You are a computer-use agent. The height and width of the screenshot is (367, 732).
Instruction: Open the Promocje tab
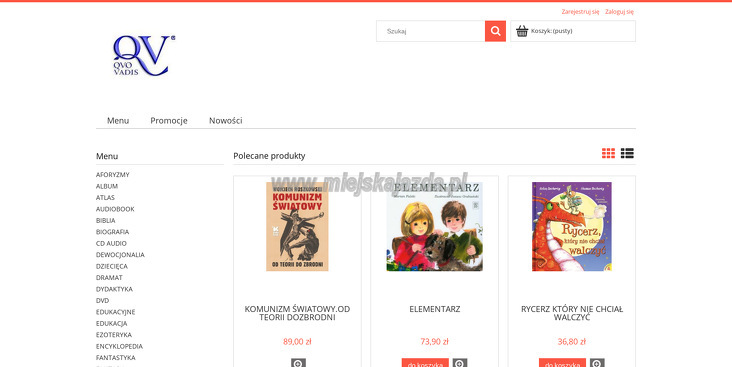tap(169, 120)
